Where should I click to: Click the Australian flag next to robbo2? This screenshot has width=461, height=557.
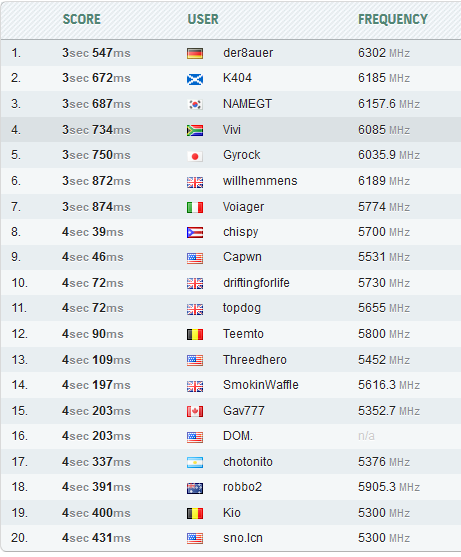195,488
